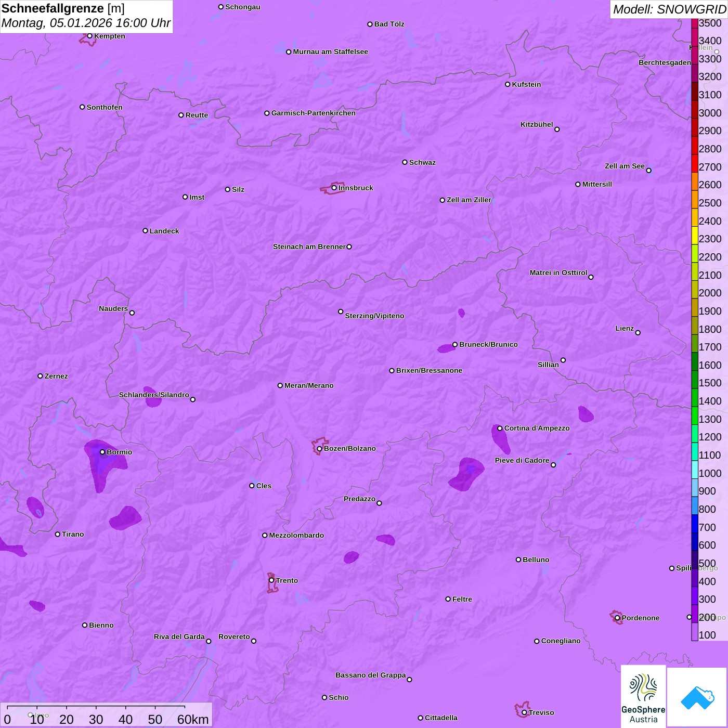The width and height of the screenshot is (728, 728).
Task: Click the Pieve di Cadore label
Action: [522, 460]
